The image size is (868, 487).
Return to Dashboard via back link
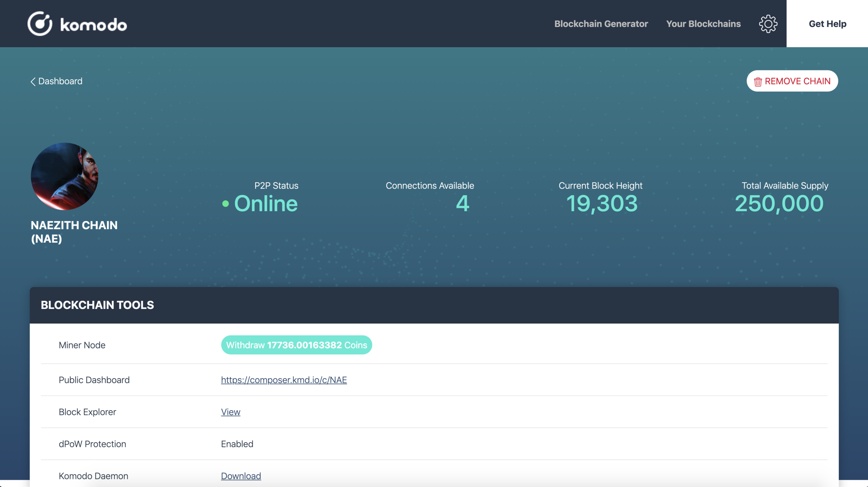60,81
